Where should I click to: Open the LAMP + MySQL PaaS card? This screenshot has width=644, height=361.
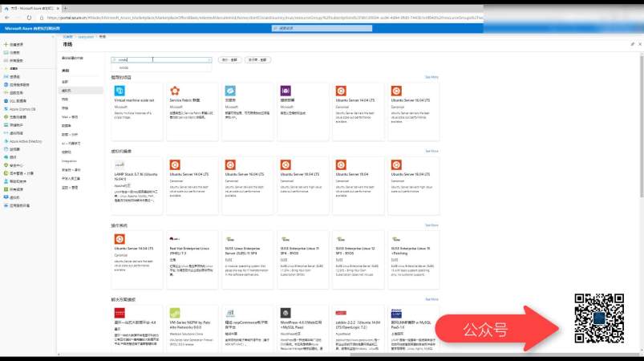pos(414,329)
